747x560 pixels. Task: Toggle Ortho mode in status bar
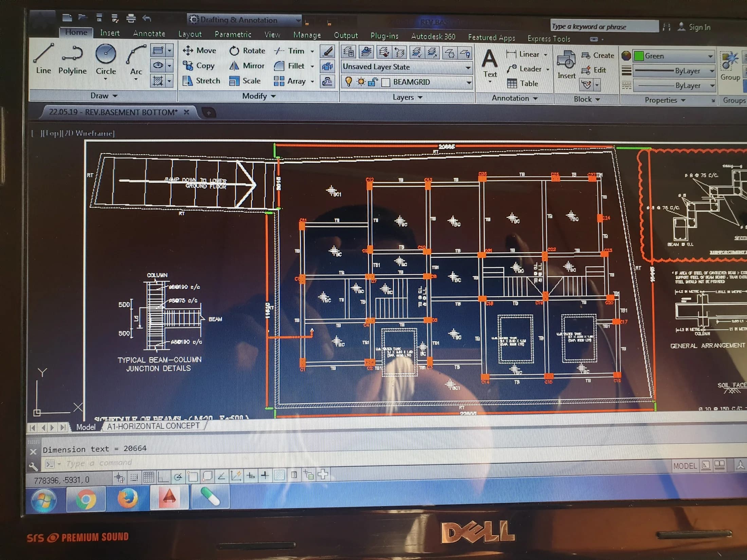click(163, 477)
